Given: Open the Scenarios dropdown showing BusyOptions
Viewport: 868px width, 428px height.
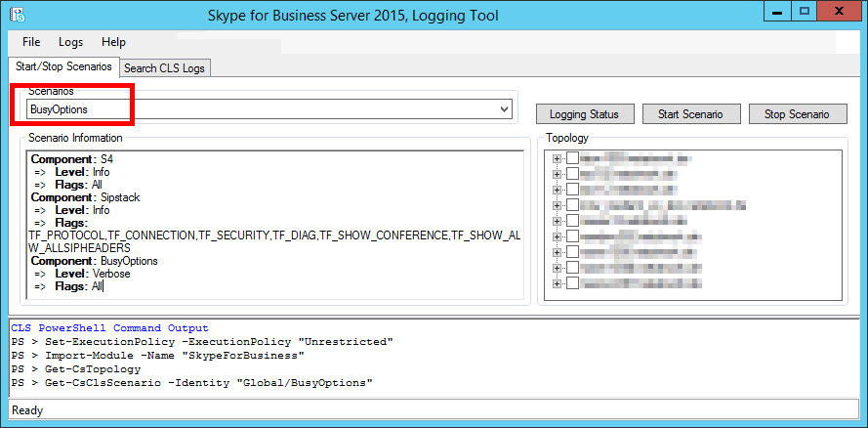Looking at the screenshot, I should (x=269, y=109).
